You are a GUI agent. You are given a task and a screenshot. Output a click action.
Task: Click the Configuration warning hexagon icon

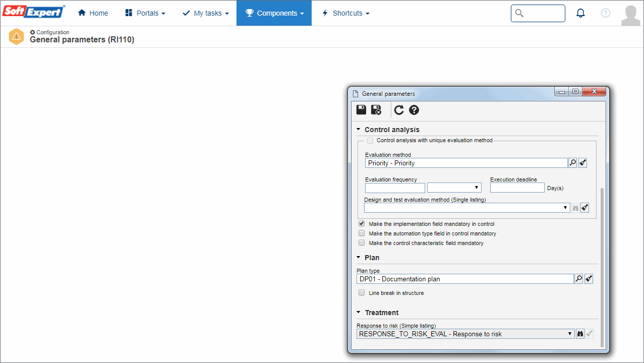click(x=17, y=36)
